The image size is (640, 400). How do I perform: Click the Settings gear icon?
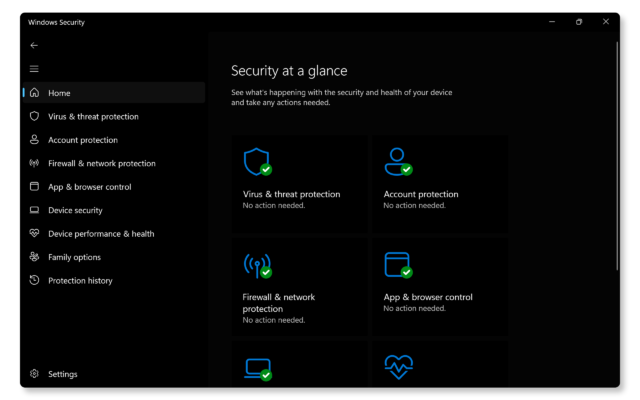pos(34,374)
